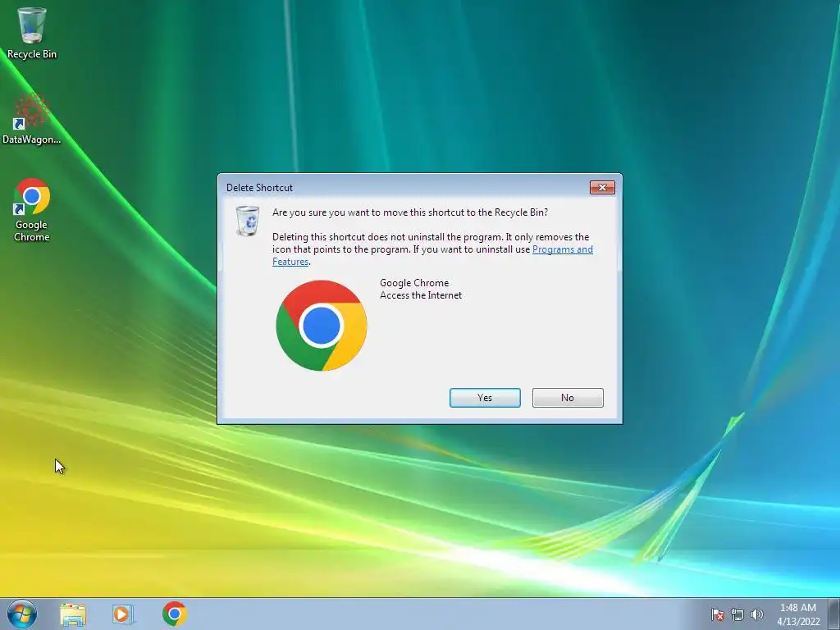Click the "Are you sure" question text
840x630 pixels.
click(x=410, y=212)
